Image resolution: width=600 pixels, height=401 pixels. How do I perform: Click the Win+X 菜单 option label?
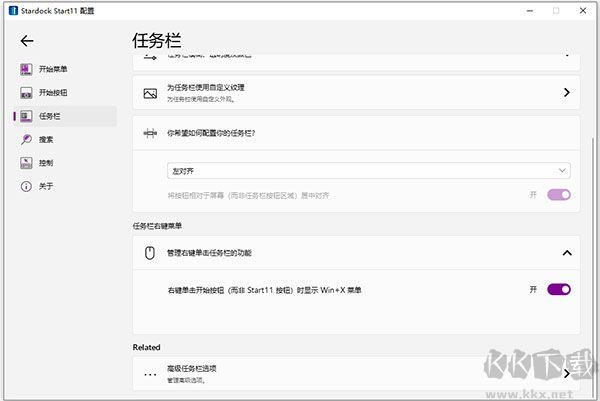(264, 290)
